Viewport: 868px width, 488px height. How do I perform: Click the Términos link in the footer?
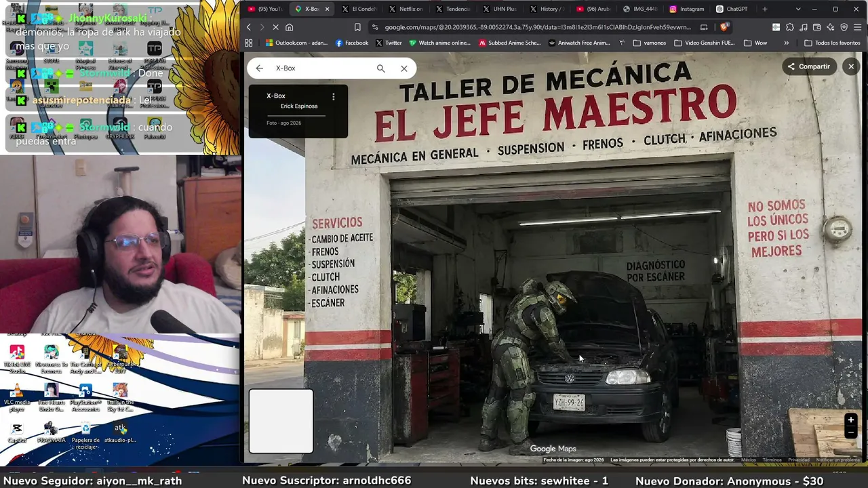coord(772,460)
